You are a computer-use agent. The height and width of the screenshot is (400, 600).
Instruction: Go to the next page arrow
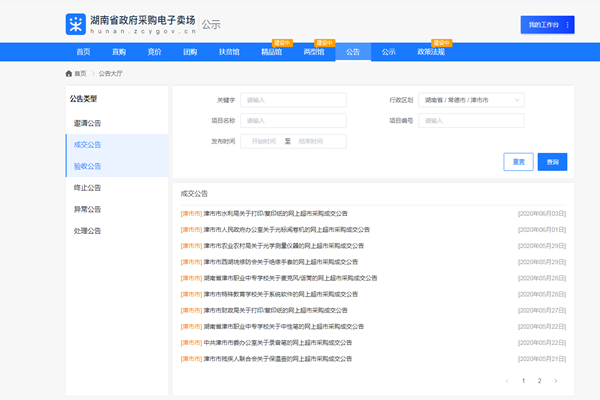(556, 381)
